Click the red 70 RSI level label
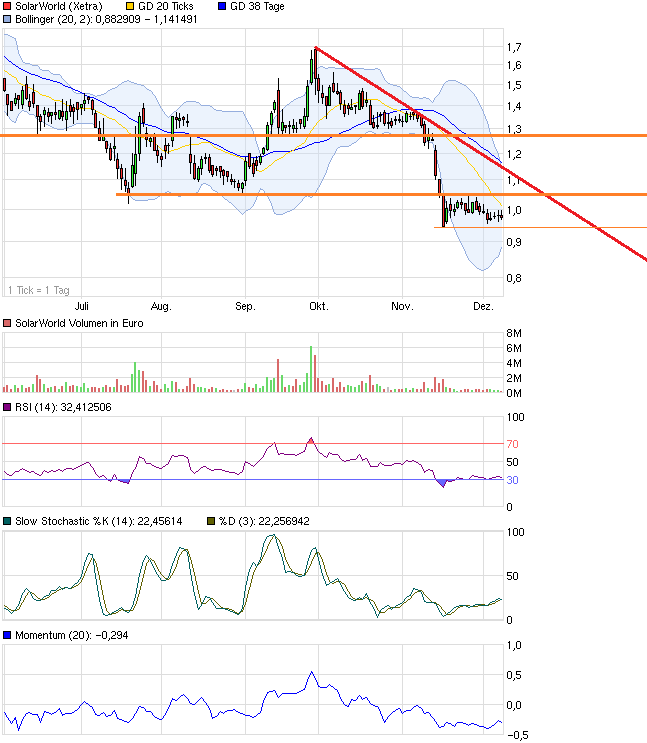This screenshot has height=743, width=647. click(x=512, y=444)
